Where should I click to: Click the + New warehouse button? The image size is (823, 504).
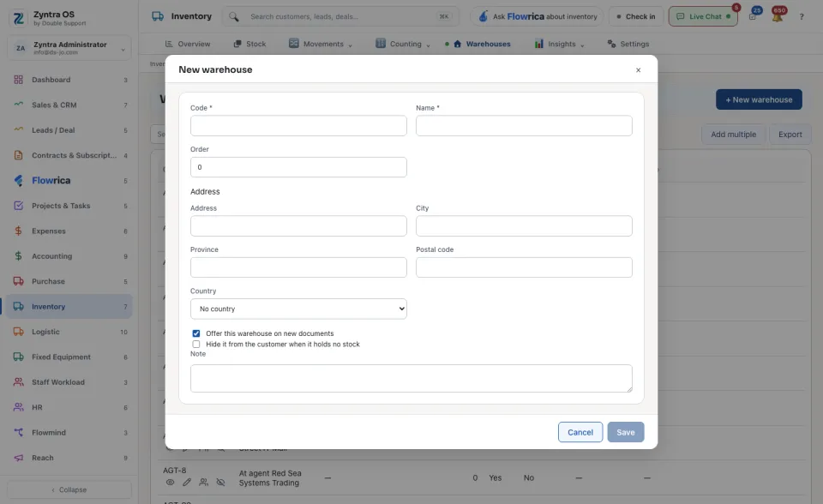(x=759, y=99)
